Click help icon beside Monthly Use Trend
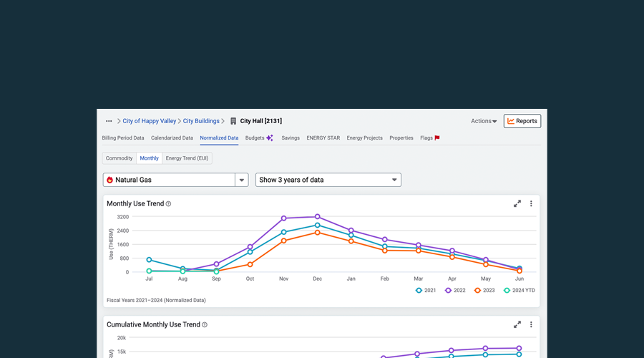Screen dimensions: 644x358 [169, 204]
